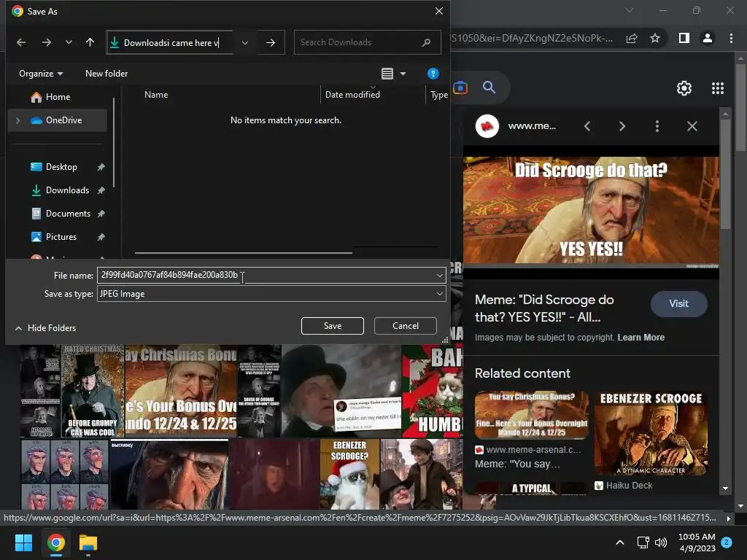Open Google quick settings gear
This screenshot has width=747, height=560.
tap(684, 88)
